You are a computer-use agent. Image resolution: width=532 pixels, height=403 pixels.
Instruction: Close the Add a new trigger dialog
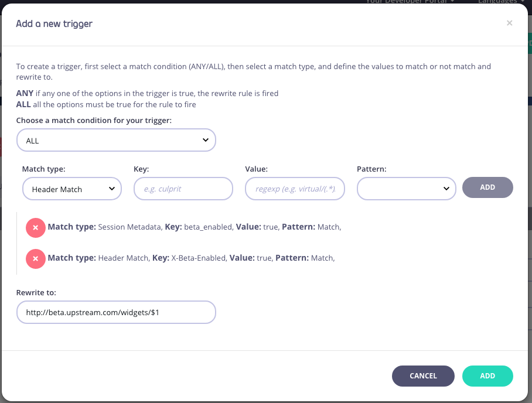coord(509,23)
